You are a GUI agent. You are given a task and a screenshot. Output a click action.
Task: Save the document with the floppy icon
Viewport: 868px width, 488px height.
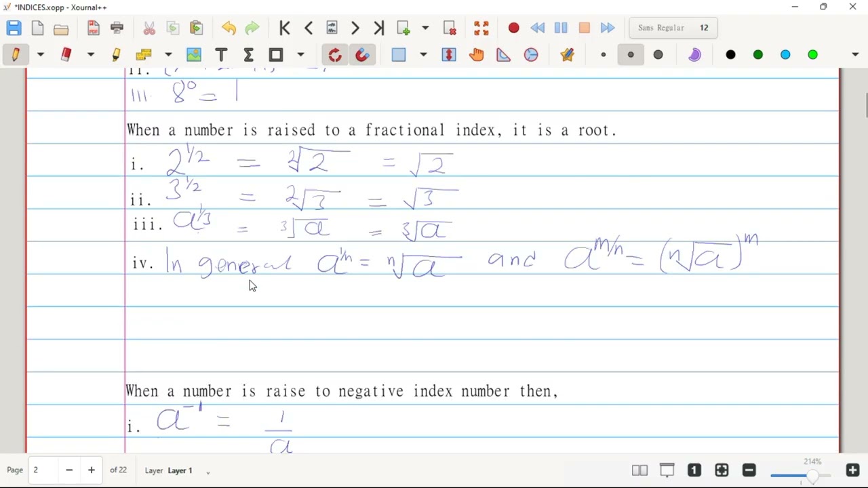coord(14,28)
